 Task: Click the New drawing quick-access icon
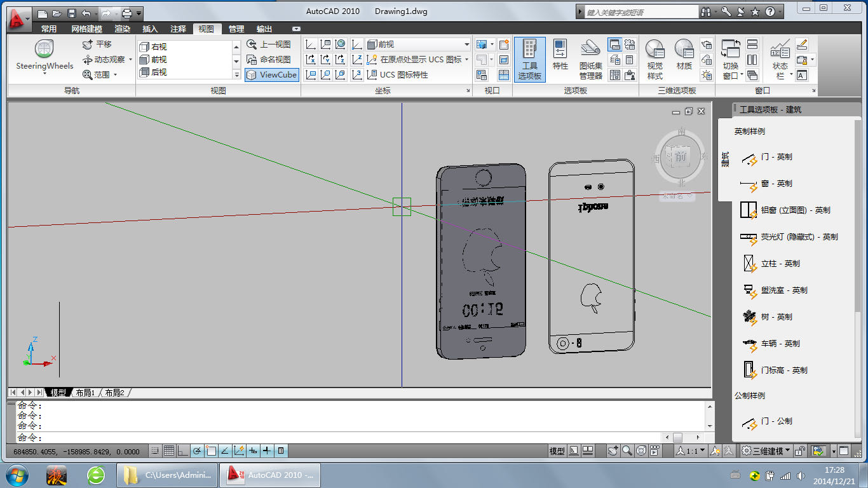click(43, 13)
